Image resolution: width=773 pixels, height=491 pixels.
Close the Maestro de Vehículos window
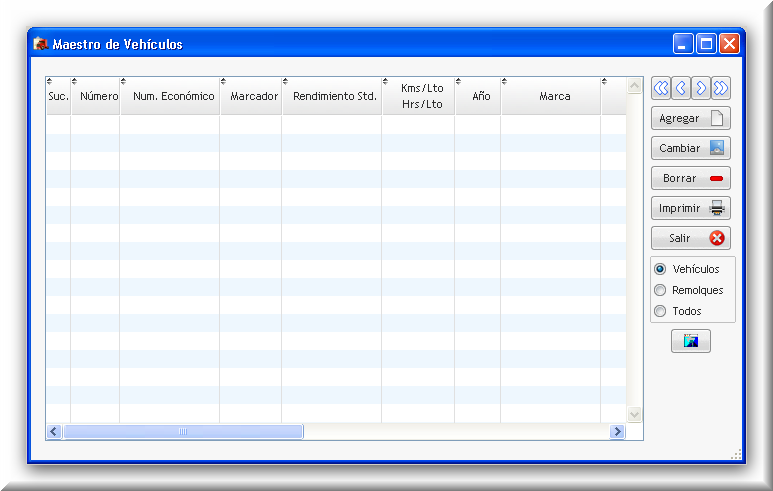click(729, 44)
